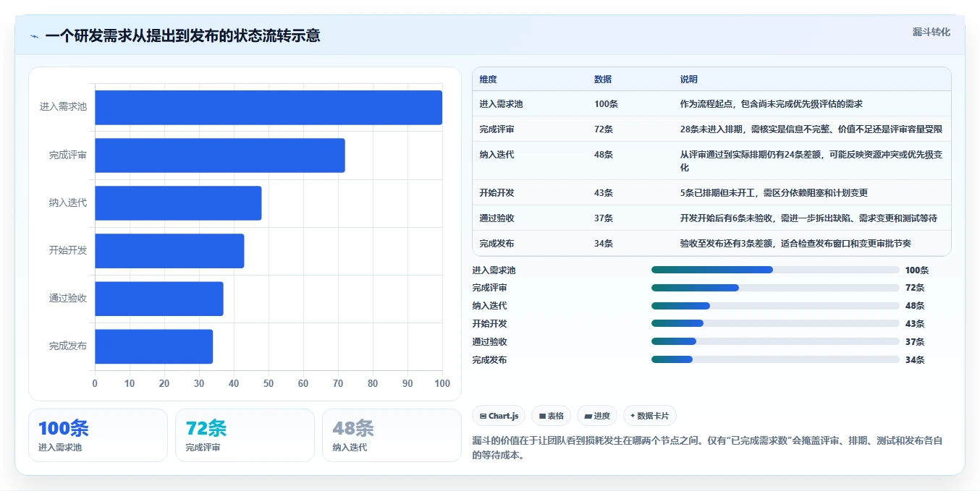Click the 50 tick on the chart x-axis
Viewport: 980px width, 491px height.
point(269,384)
